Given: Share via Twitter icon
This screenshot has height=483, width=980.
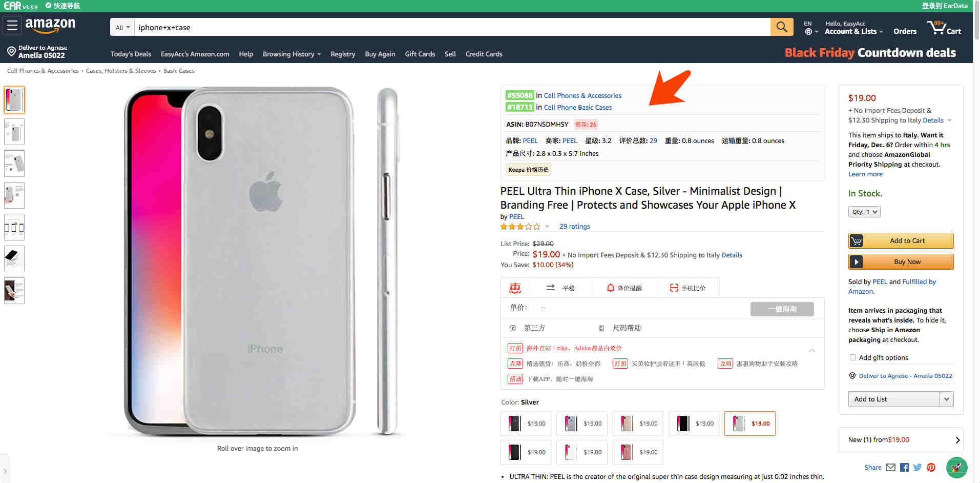Looking at the screenshot, I should tap(918, 467).
